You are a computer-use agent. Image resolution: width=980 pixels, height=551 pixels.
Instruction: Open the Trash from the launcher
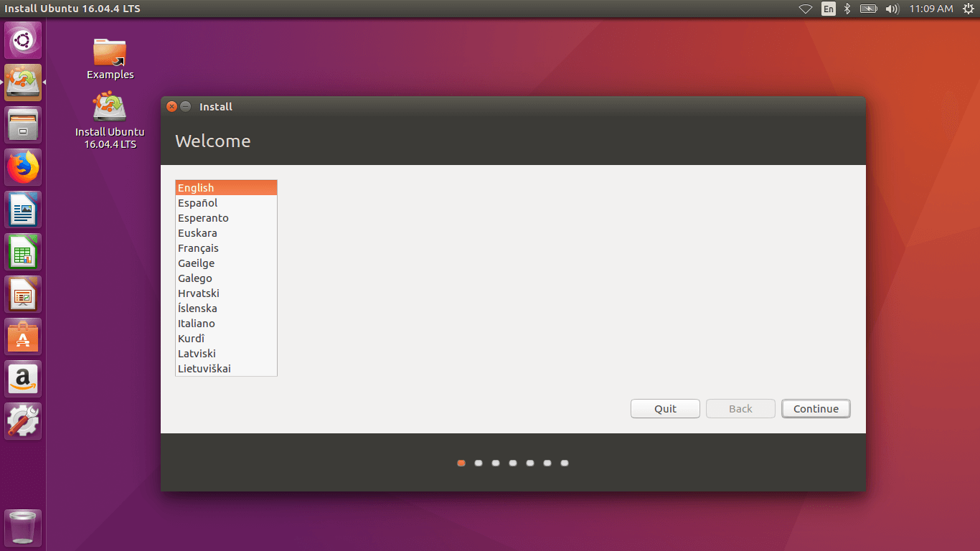(x=22, y=527)
